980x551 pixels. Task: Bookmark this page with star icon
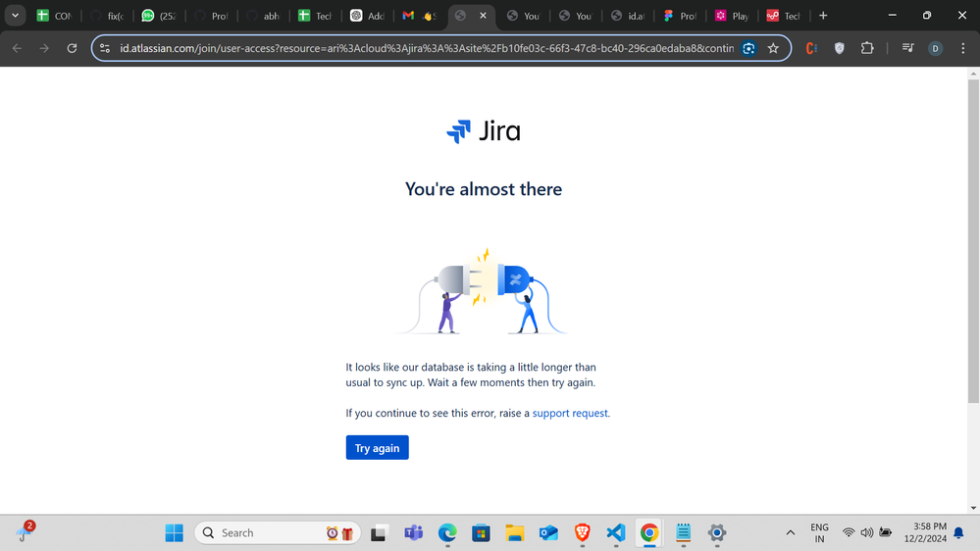click(x=773, y=48)
